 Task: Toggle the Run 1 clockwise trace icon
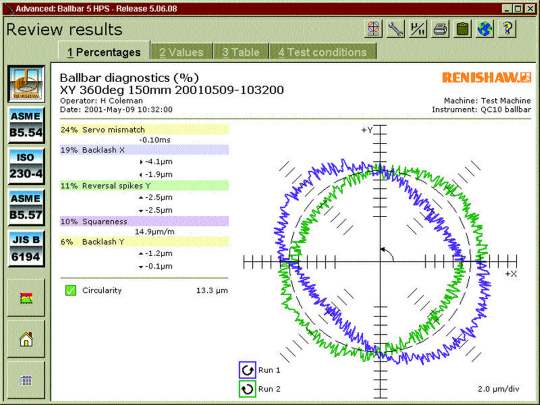(247, 370)
